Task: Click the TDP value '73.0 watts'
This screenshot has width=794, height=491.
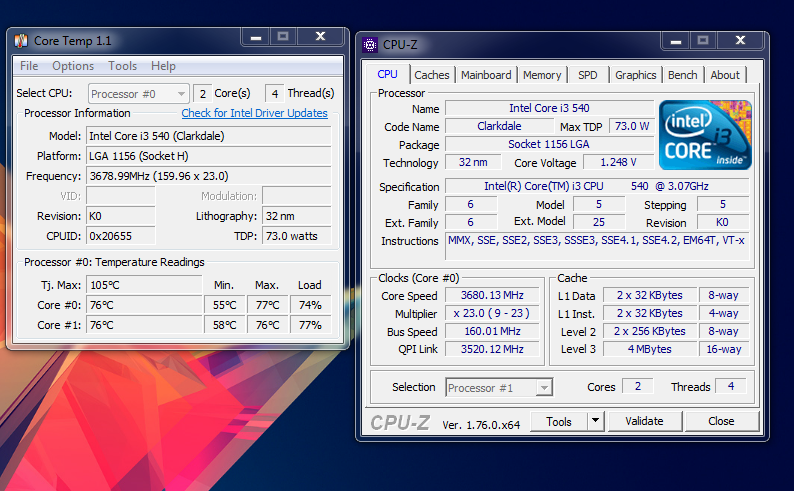Action: tap(297, 236)
